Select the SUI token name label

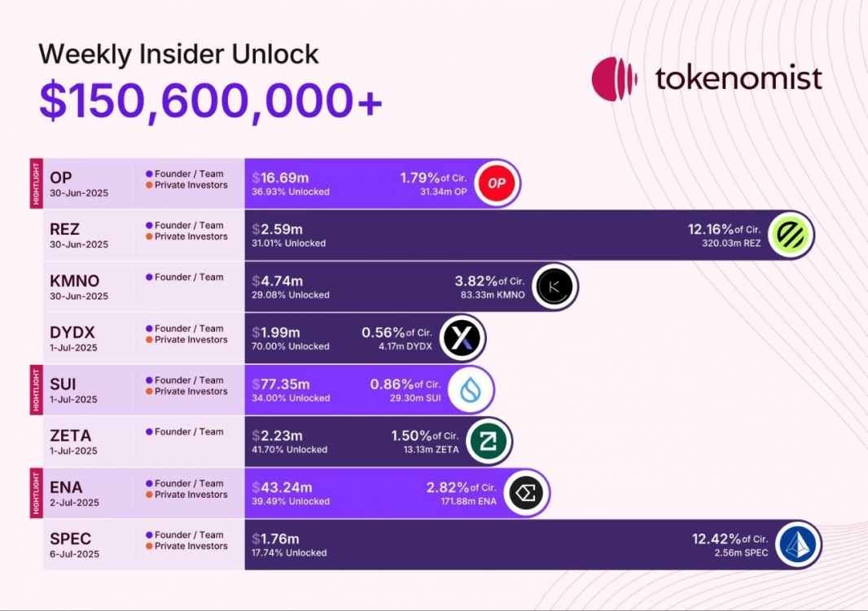click(65, 384)
